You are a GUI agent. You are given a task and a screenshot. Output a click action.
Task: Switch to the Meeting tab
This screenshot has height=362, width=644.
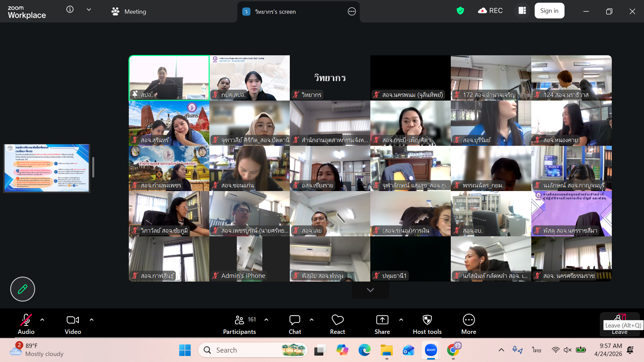click(129, 12)
